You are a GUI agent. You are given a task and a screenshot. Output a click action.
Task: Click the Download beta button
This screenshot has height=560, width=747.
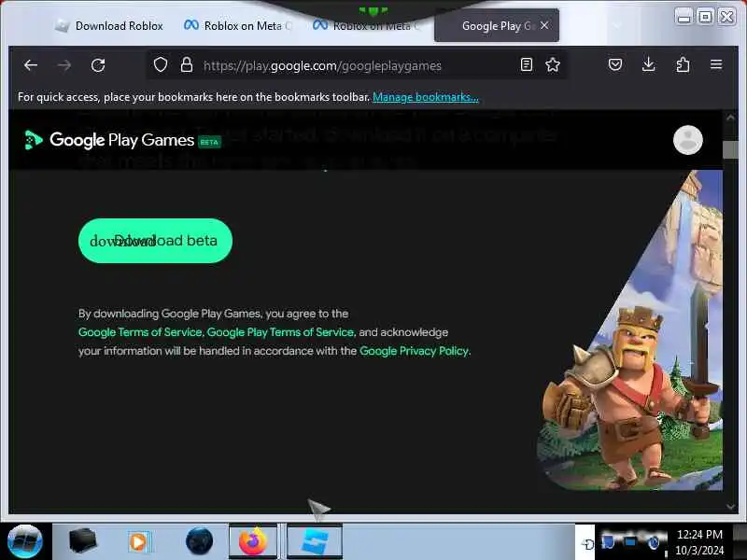[155, 241]
